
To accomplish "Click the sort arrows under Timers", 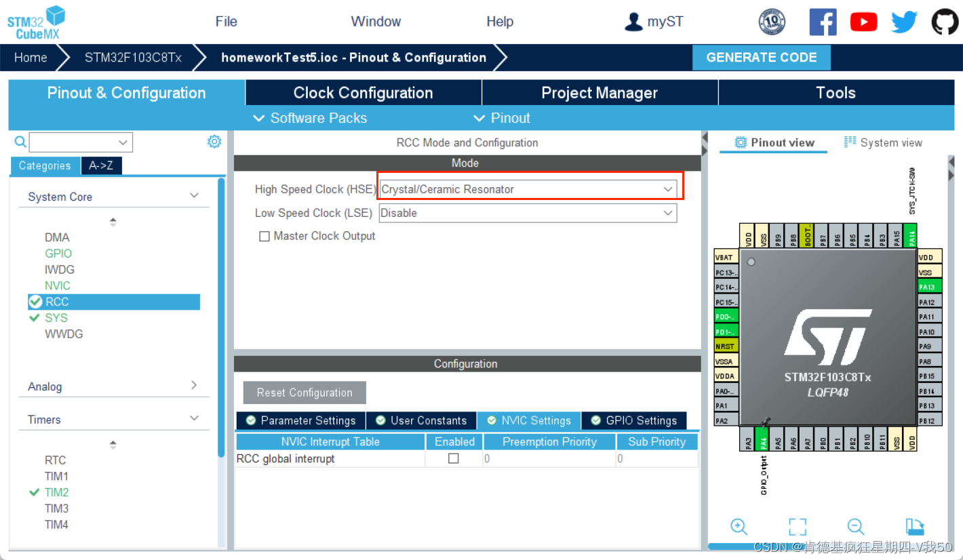I will 113,445.
